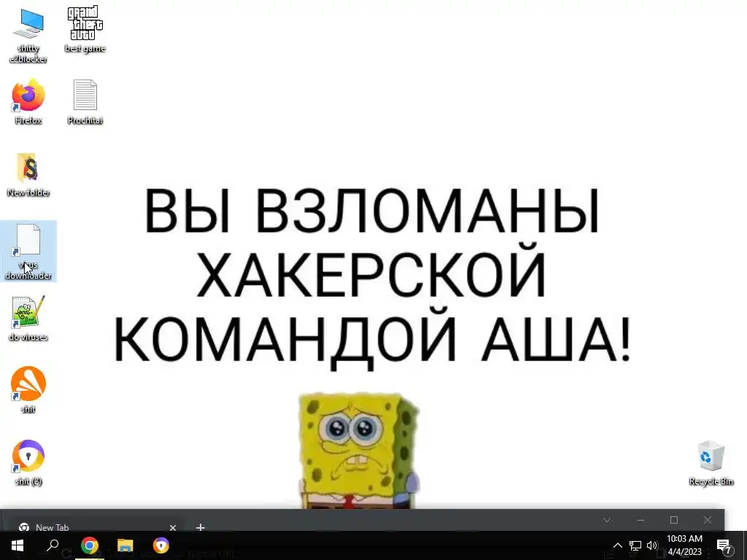Open the network status tray icon

635,545
